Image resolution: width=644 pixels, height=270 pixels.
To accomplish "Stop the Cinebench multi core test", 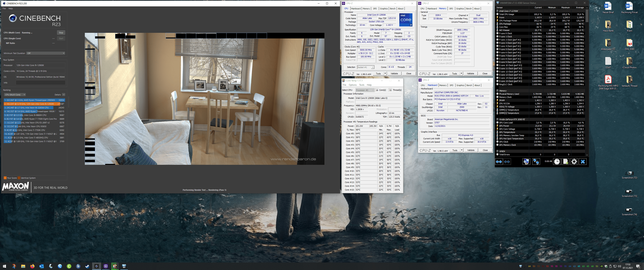I will [61, 33].
